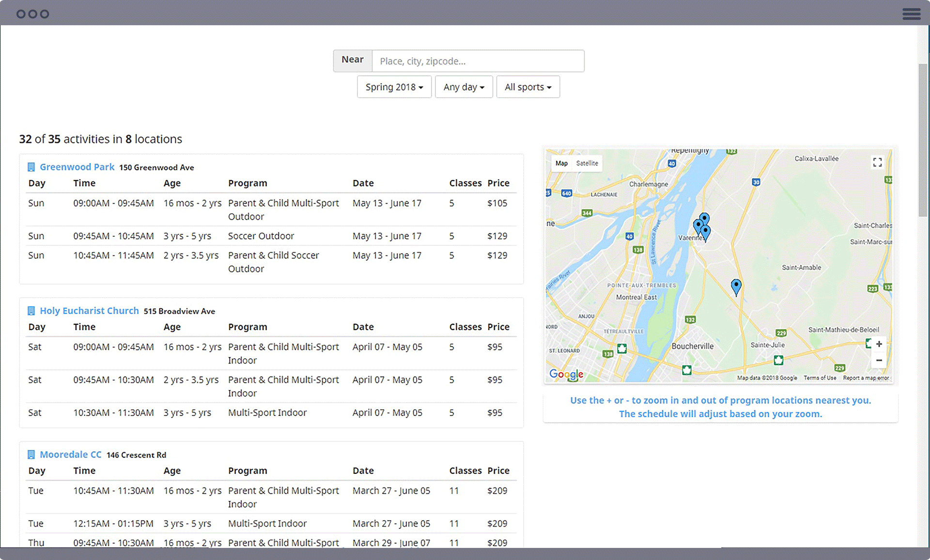Image resolution: width=930 pixels, height=560 pixels.
Task: Open the Mooredale CC location link
Action: [71, 454]
